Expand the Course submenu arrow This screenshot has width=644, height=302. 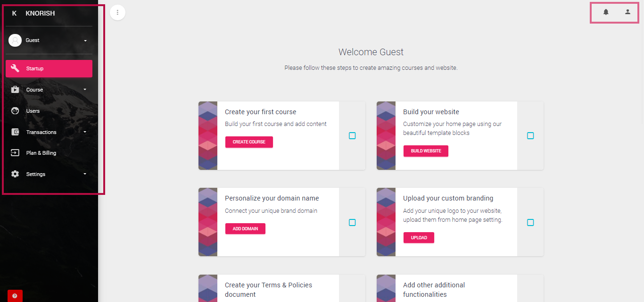[85, 90]
